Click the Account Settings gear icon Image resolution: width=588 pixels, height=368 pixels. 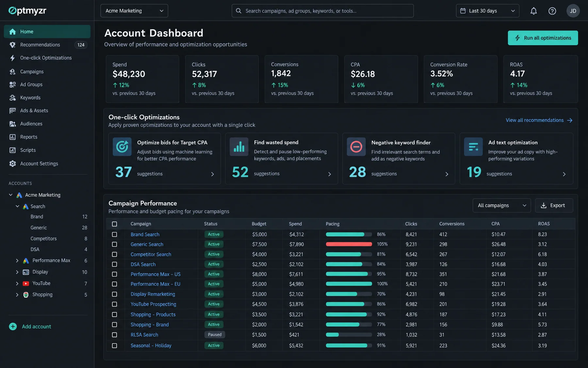13,164
